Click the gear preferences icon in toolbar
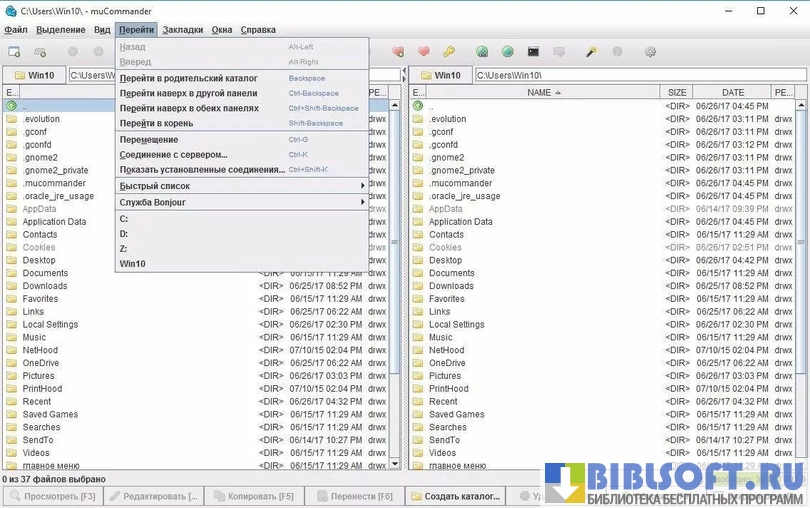The height and width of the screenshot is (508, 810). [651, 51]
